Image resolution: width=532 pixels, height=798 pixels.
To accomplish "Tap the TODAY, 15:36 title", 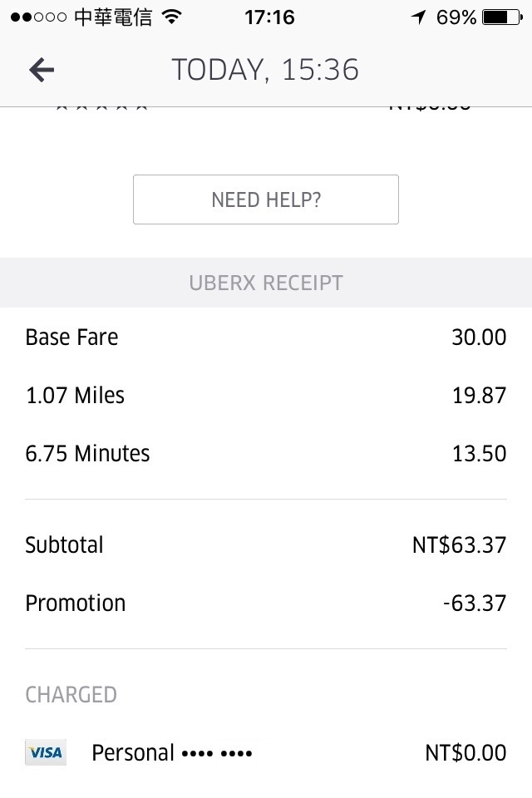I will tap(265, 70).
